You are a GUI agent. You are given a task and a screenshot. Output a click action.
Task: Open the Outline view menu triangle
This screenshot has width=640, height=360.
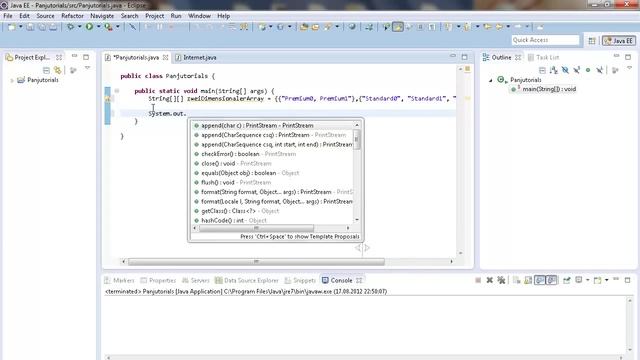point(629,69)
